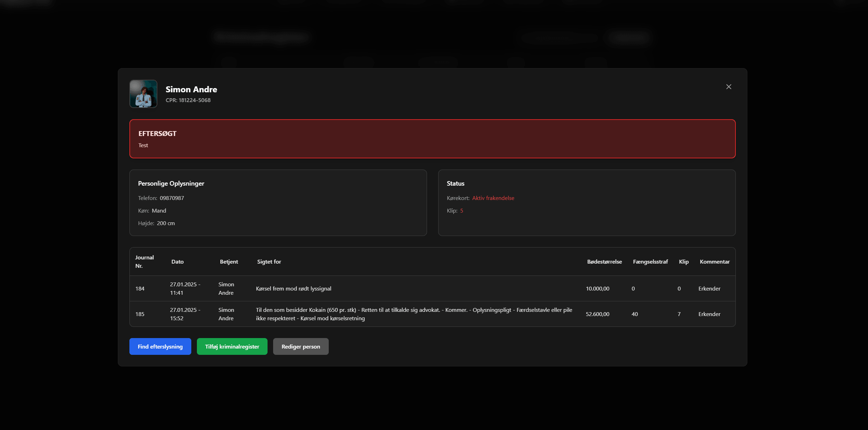Click Aktiv frakendelse license status

[493, 198]
